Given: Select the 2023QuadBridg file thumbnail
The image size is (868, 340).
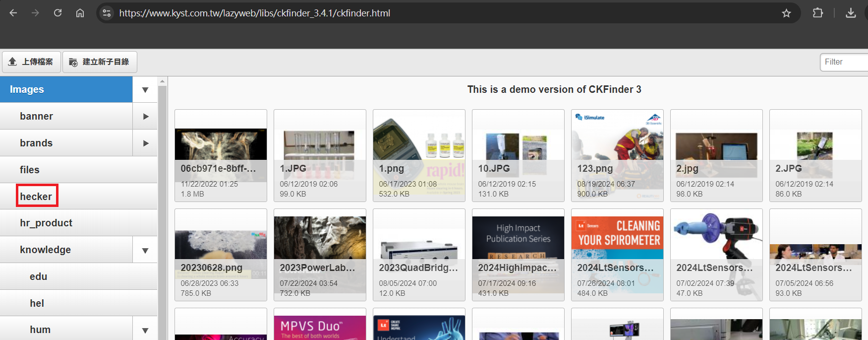Looking at the screenshot, I should tap(419, 255).
